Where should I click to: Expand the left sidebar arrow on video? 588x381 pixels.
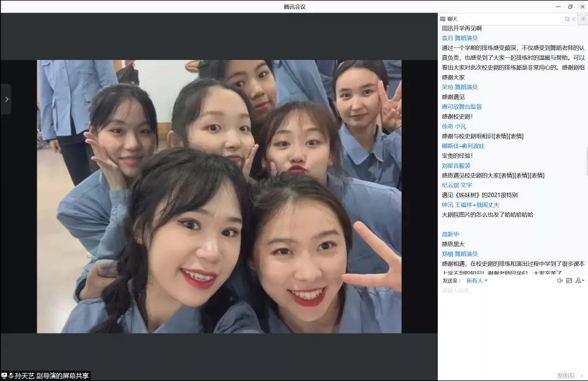(x=6, y=99)
